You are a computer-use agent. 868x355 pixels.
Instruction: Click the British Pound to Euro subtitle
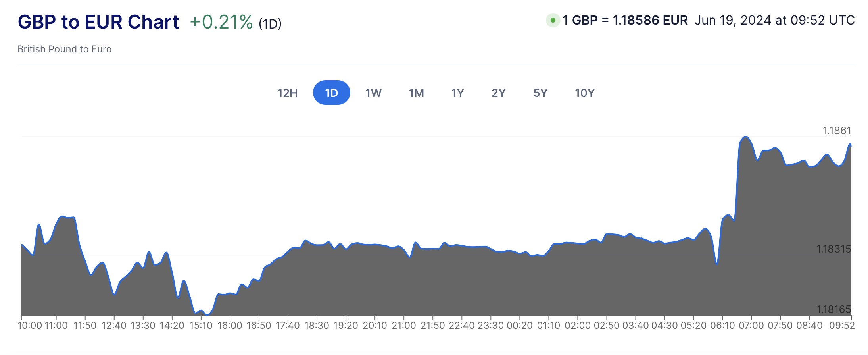tap(65, 49)
